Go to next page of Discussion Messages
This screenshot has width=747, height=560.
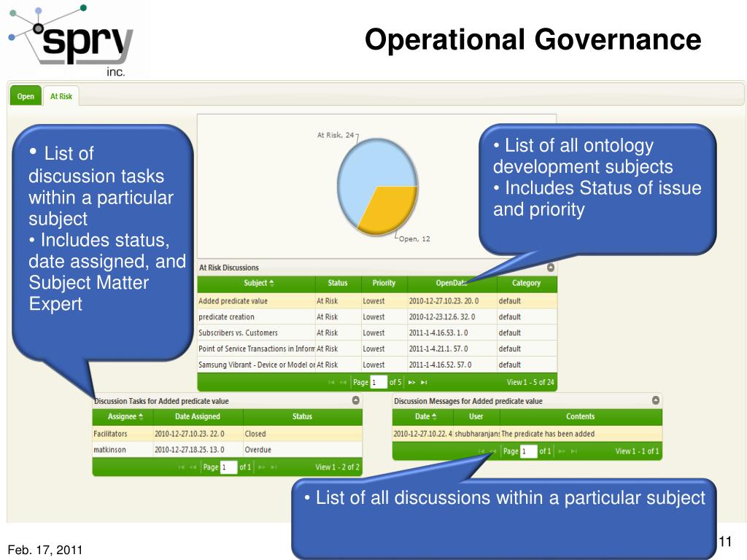click(x=562, y=451)
